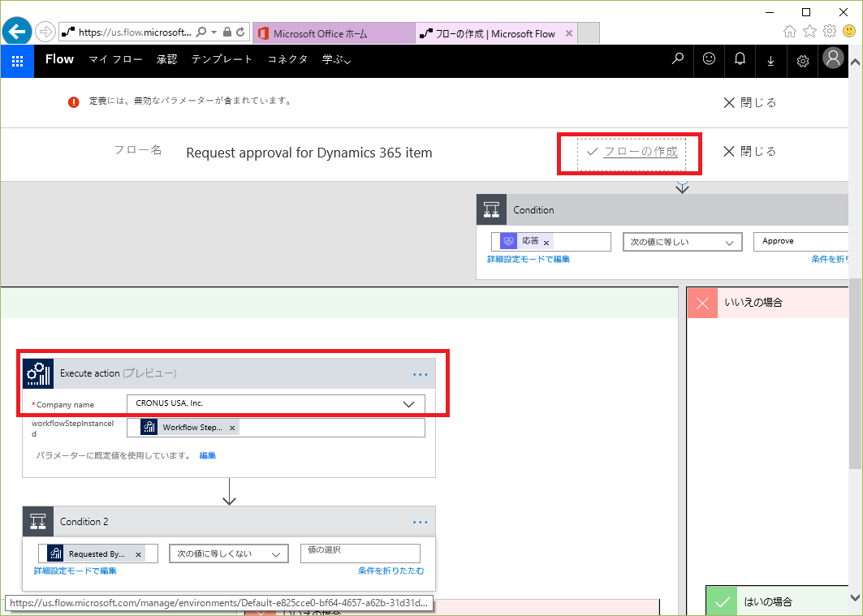Image resolution: width=863 pixels, height=616 pixels.
Task: Open Execute action ellipsis menu
Action: coord(420,374)
